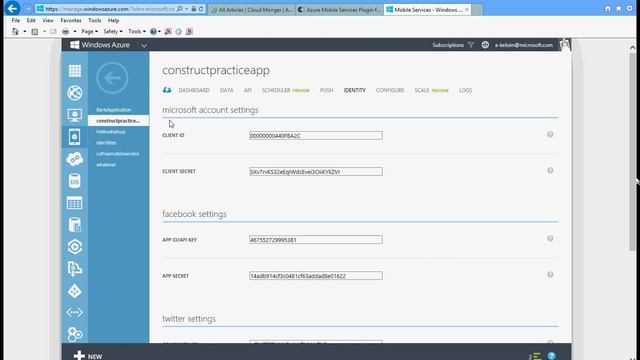Switch to Azure Mobile Services Plugin browser tab
The width and height of the screenshot is (640, 360).
click(x=340, y=9)
